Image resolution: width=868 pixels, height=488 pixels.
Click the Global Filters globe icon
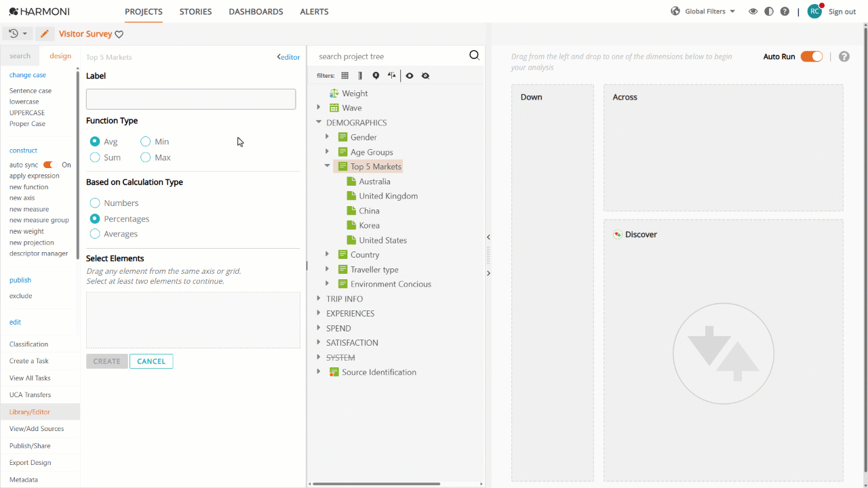tap(675, 12)
